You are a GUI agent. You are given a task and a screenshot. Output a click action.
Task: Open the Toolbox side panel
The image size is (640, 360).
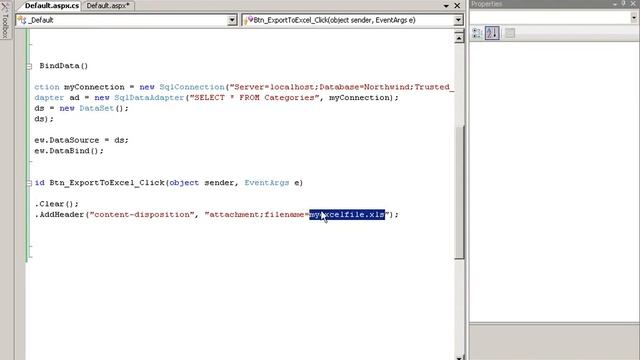coord(5,20)
